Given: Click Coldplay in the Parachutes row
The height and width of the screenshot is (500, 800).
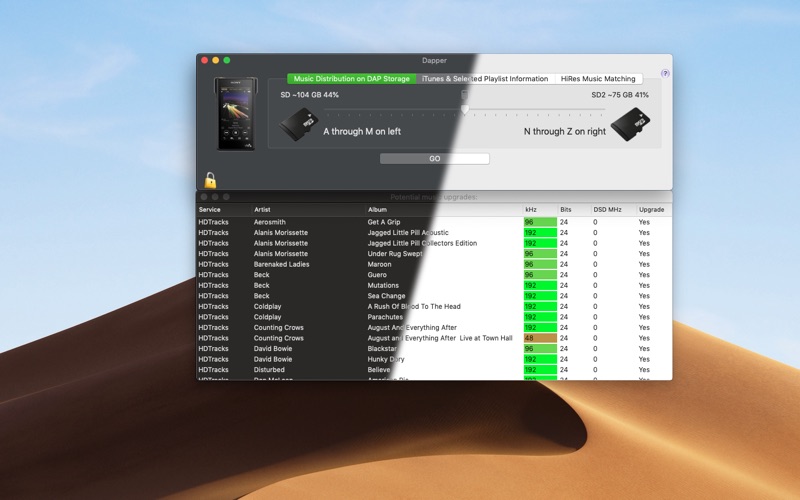Looking at the screenshot, I should 267,317.
